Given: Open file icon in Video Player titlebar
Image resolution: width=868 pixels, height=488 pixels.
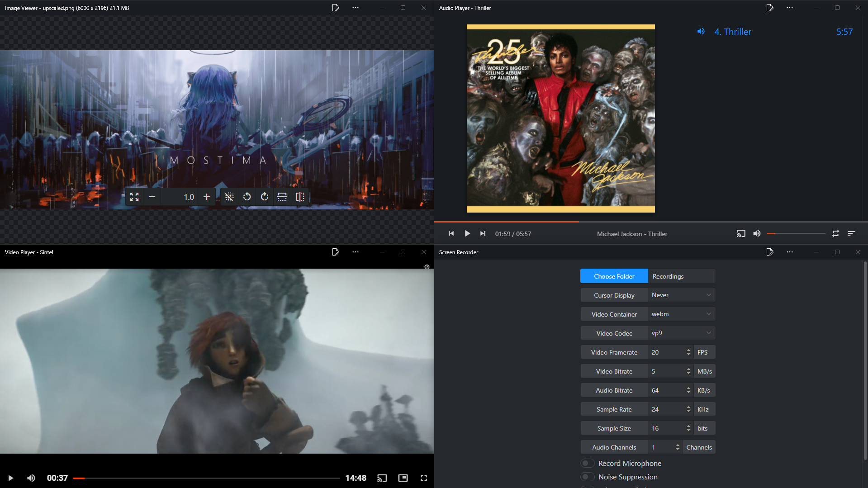Looking at the screenshot, I should [x=336, y=252].
